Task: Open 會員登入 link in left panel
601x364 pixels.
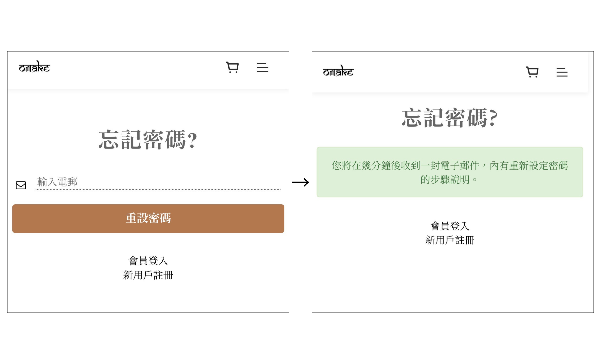Action: point(148,261)
